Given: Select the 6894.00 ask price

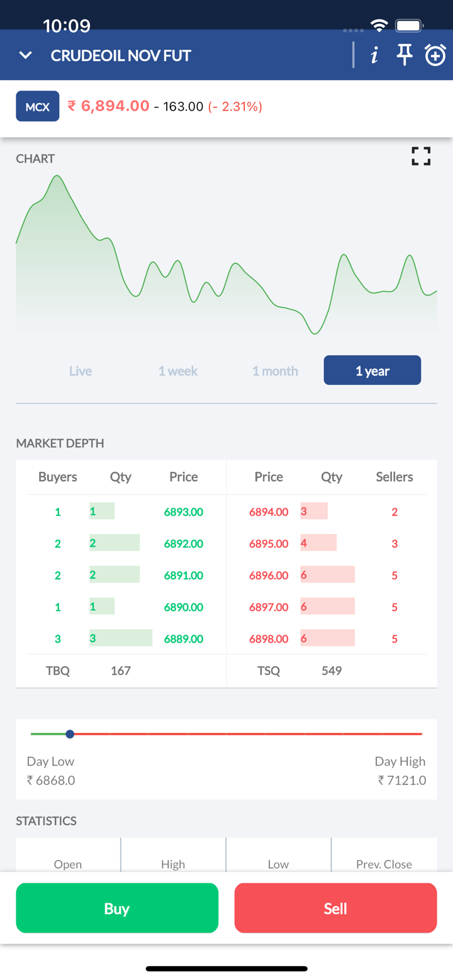Looking at the screenshot, I should pos(269,512).
